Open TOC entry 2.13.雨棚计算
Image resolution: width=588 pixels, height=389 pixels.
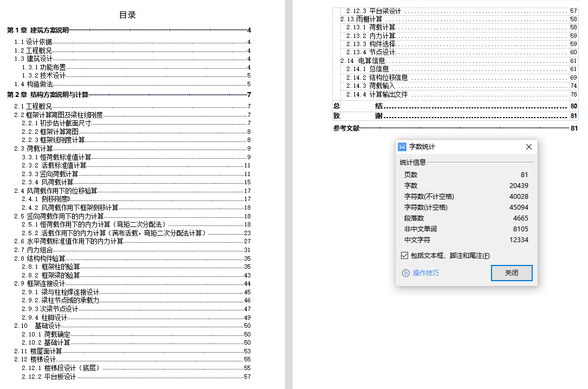coord(459,19)
